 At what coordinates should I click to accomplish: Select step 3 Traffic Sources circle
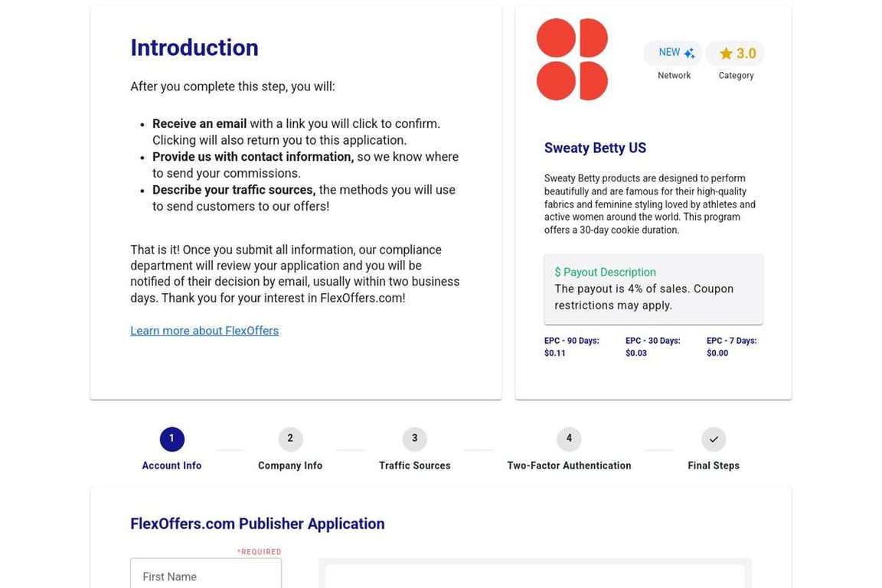[414, 439]
